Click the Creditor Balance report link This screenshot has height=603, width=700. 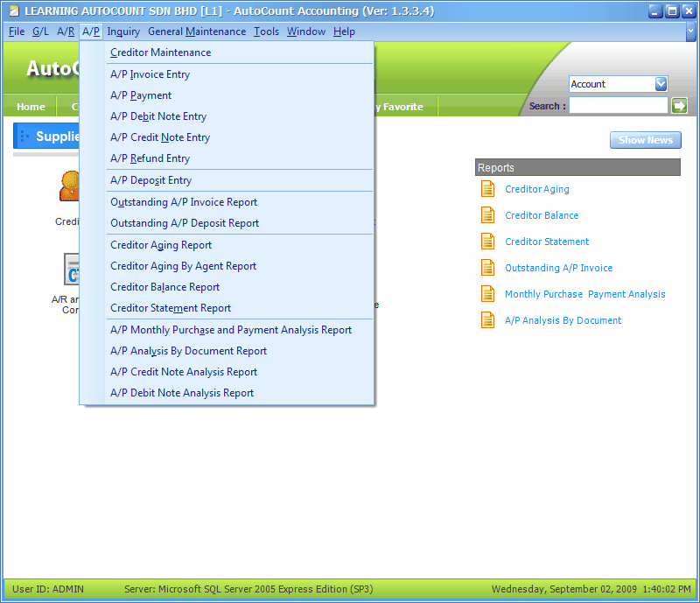coord(542,215)
